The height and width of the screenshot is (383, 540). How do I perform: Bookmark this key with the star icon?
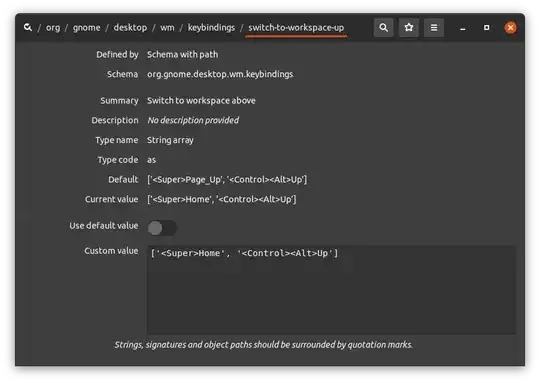tap(409, 28)
